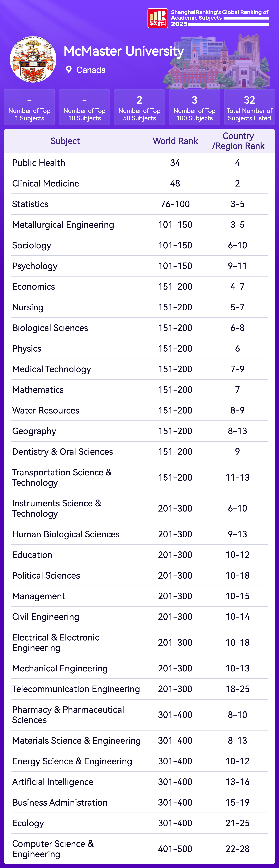Viewport: 279px width, 868px height.
Task: Select the Metallurgical Engineering subject
Action: pyautogui.click(x=63, y=225)
